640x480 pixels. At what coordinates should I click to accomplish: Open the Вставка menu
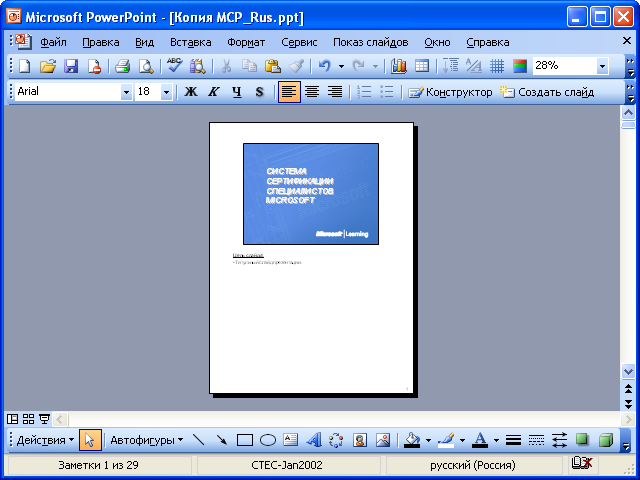[191, 42]
